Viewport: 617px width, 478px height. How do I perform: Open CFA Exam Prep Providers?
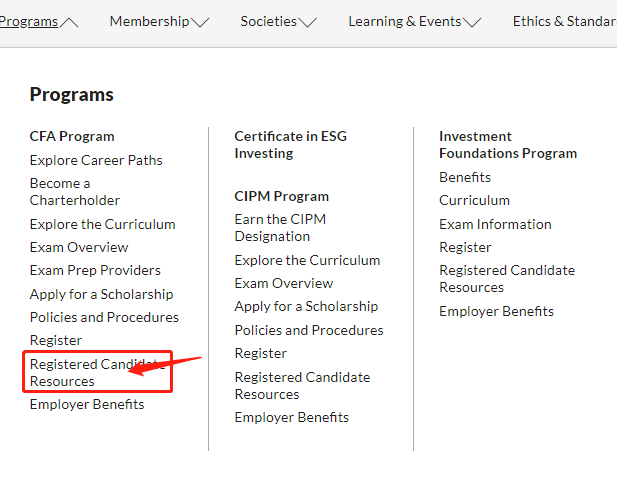click(95, 270)
